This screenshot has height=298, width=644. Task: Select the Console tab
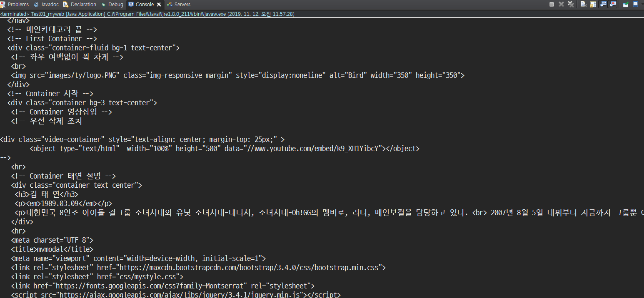tap(141, 4)
